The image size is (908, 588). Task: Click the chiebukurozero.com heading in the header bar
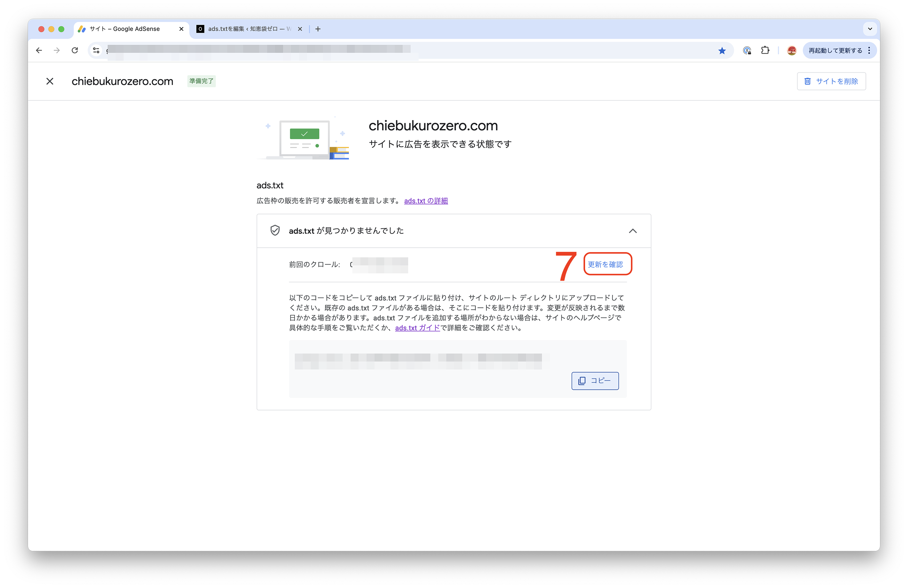[x=122, y=81]
